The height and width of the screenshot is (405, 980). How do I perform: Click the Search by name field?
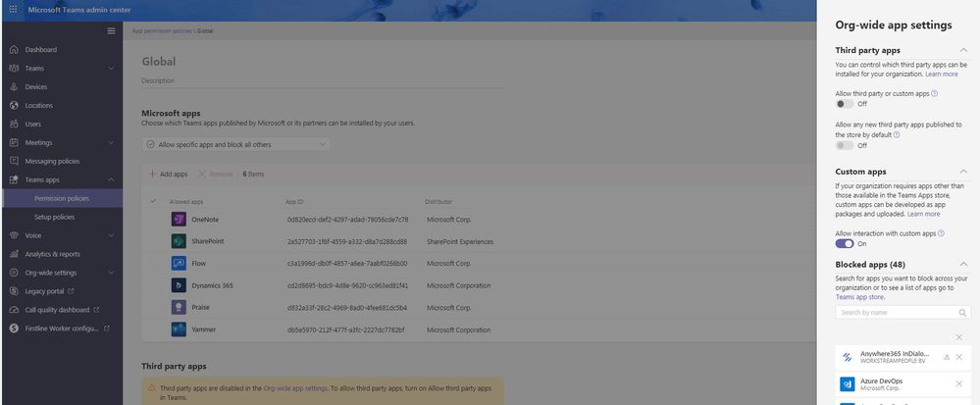click(x=903, y=313)
